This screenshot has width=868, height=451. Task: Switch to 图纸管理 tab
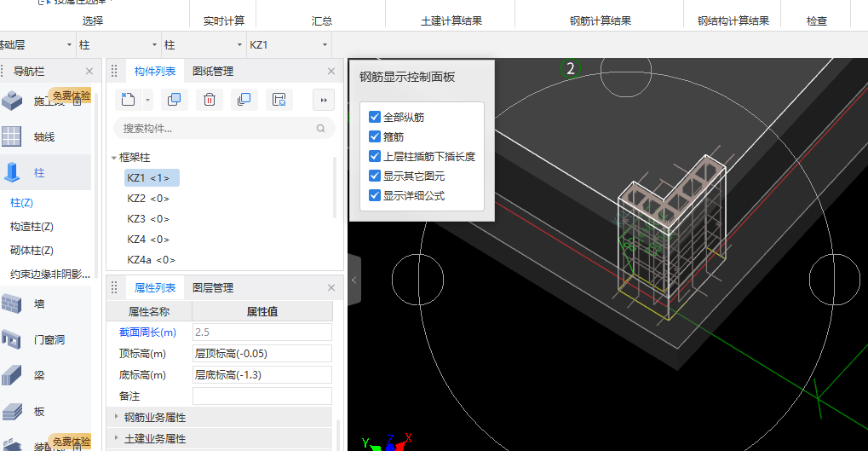pyautogui.click(x=213, y=71)
